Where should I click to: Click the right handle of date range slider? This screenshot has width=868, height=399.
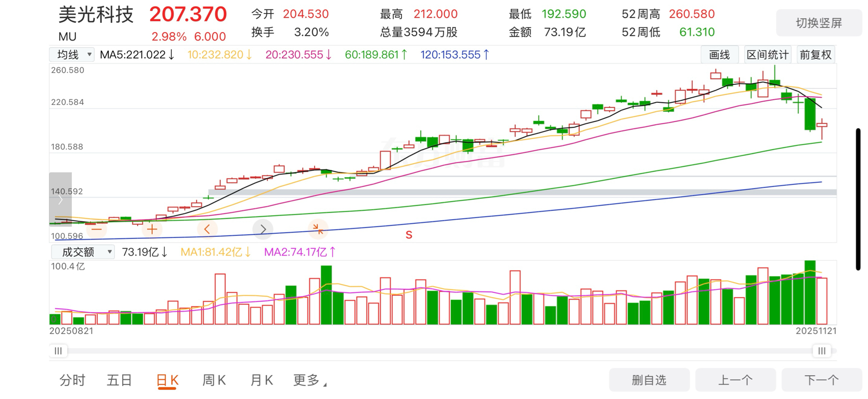pyautogui.click(x=822, y=351)
